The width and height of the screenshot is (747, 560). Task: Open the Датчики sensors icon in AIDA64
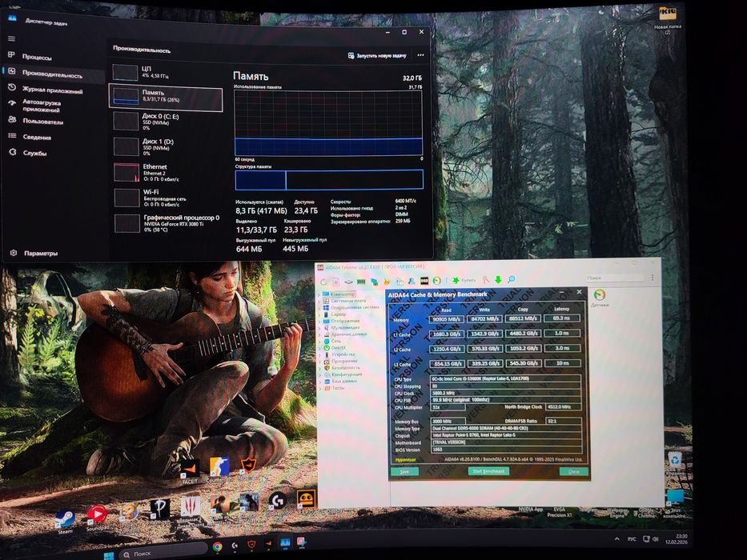[600, 298]
